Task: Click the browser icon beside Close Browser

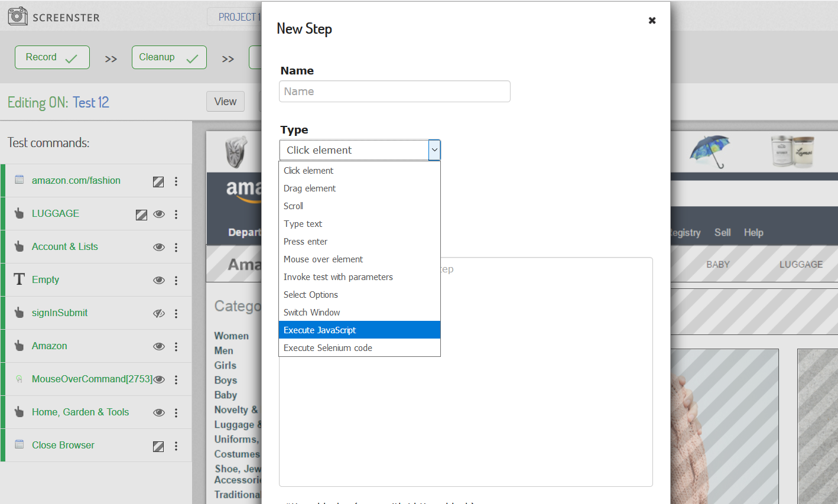Action: pos(19,444)
